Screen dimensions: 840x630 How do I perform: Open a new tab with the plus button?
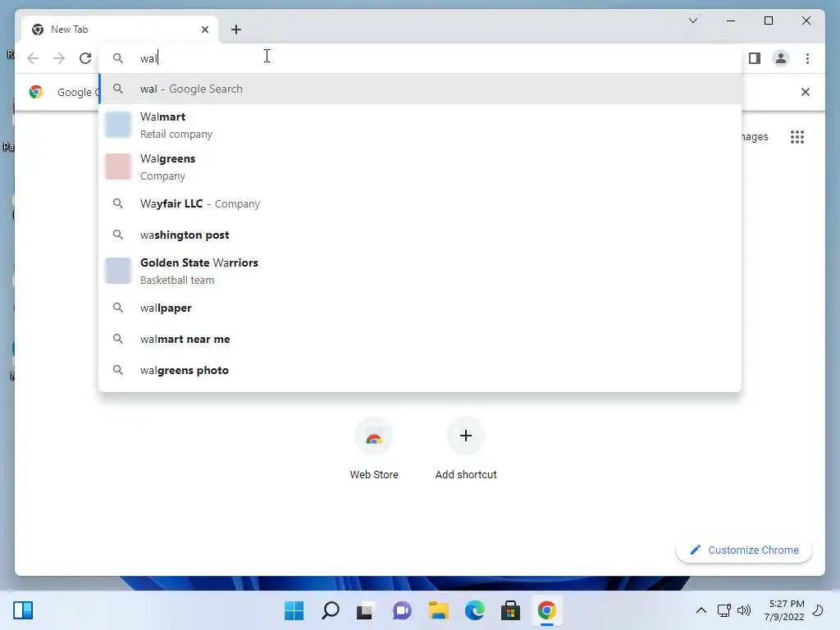pos(236,30)
